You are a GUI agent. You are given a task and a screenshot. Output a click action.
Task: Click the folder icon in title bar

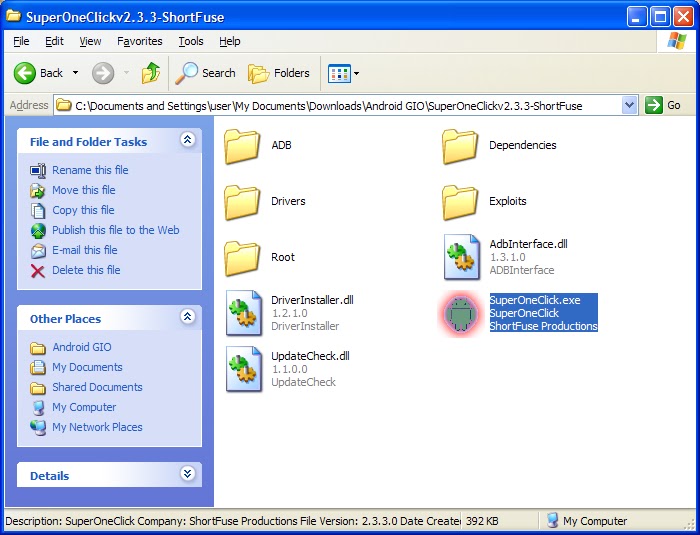coord(13,17)
